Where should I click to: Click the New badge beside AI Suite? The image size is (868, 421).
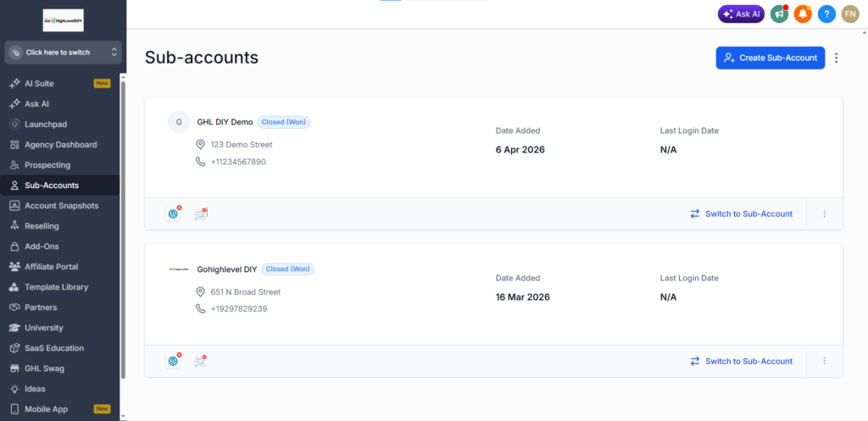102,84
